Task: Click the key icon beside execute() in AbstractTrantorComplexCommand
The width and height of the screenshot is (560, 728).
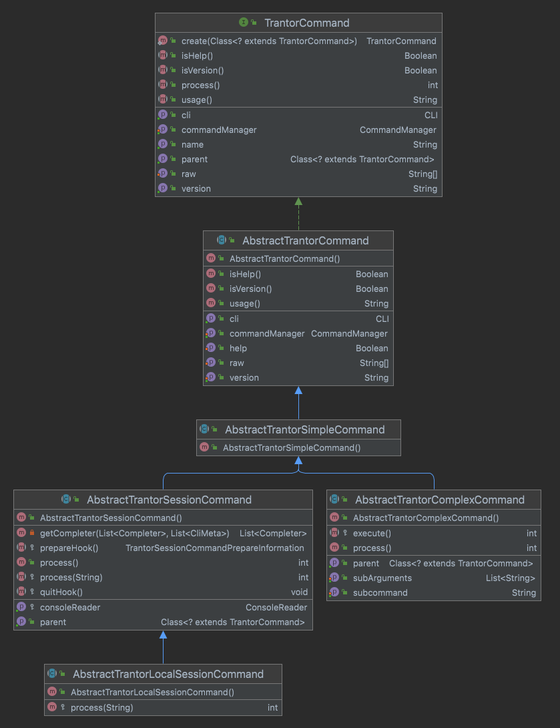Action: (344, 533)
